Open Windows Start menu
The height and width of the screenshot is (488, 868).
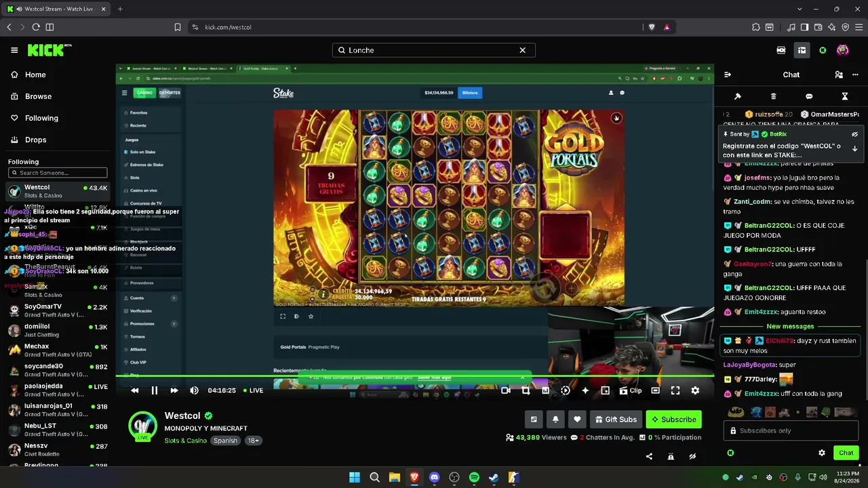click(355, 477)
